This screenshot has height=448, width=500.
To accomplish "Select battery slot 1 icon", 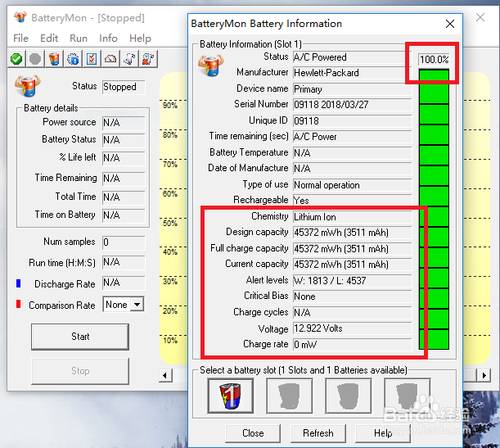I will [x=231, y=396].
